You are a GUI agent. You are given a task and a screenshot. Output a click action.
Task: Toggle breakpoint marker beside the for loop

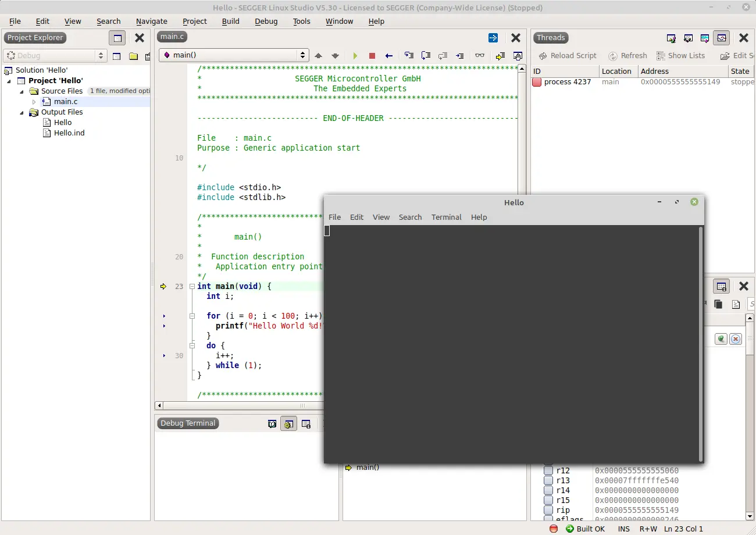pos(163,316)
